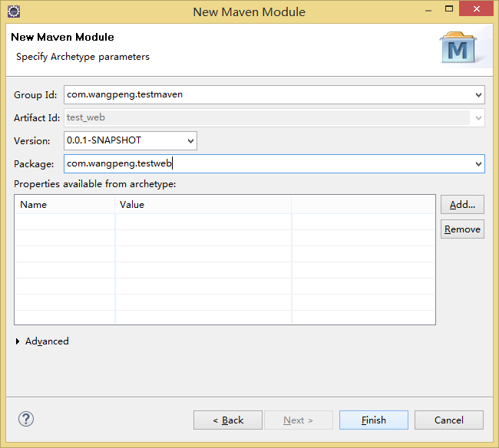Go back with the Back button
This screenshot has height=448, width=499.
[228, 420]
